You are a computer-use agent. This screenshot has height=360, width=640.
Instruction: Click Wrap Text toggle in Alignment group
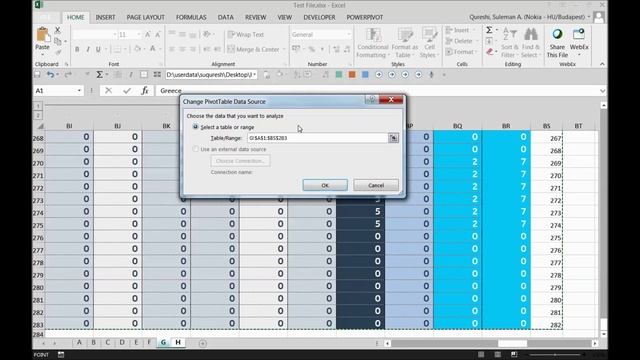coord(246,35)
